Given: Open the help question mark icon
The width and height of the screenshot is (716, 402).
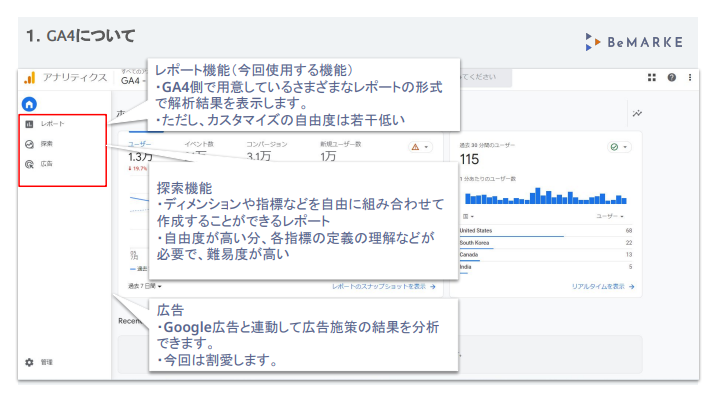Looking at the screenshot, I should tap(671, 78).
